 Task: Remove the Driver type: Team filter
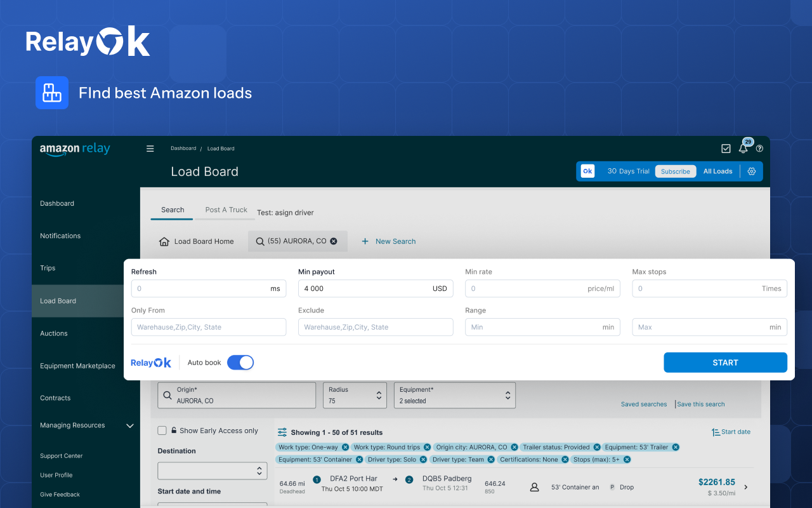click(x=491, y=459)
